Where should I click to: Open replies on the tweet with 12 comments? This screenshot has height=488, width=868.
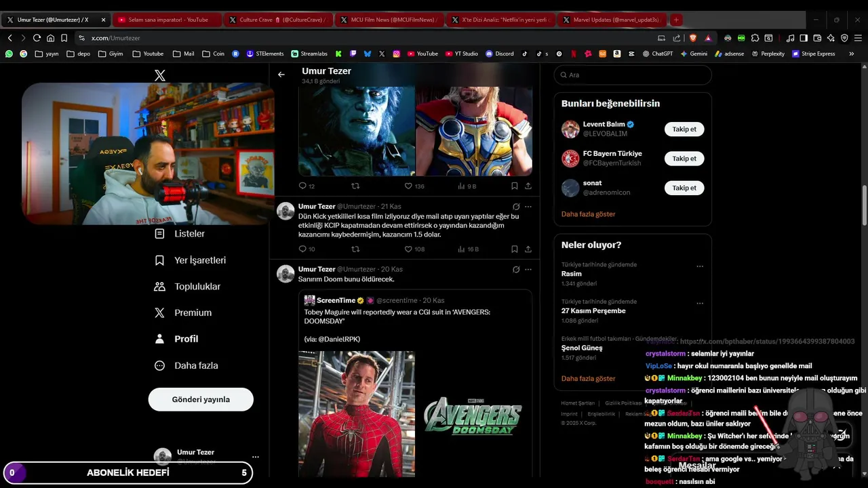pos(307,186)
